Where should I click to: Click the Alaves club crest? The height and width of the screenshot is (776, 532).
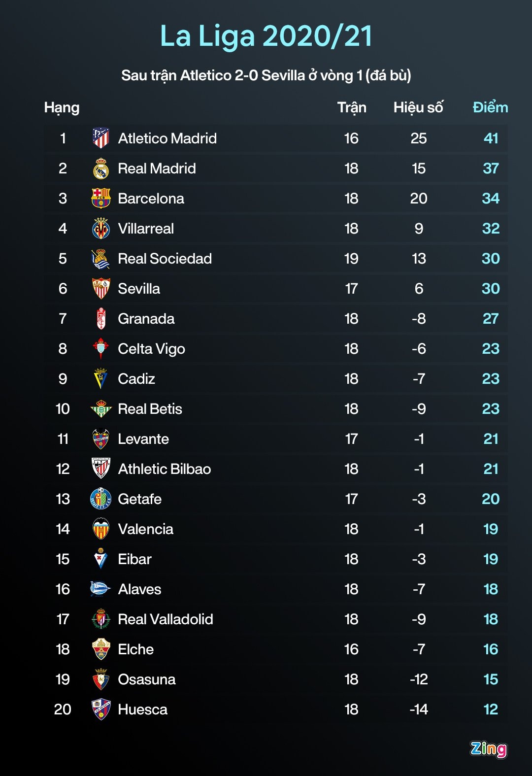(101, 589)
